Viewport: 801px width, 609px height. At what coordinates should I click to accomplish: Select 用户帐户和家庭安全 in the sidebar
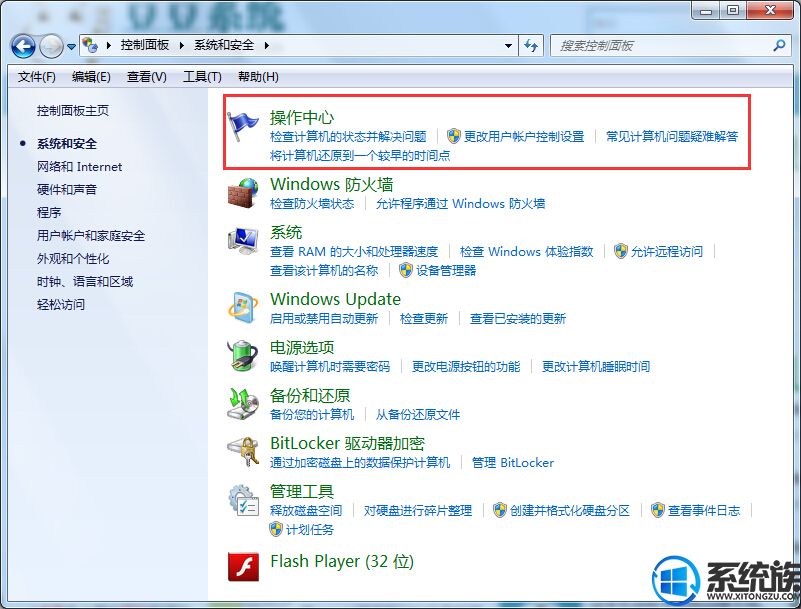[91, 236]
